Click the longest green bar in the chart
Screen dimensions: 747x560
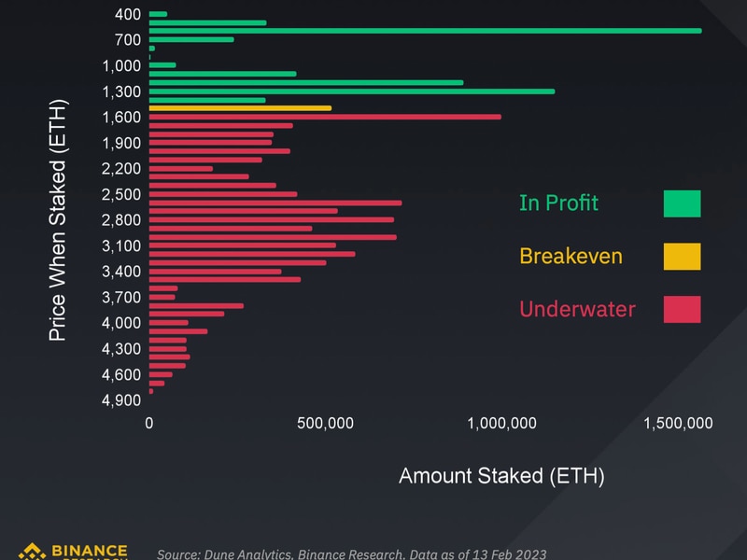point(425,31)
